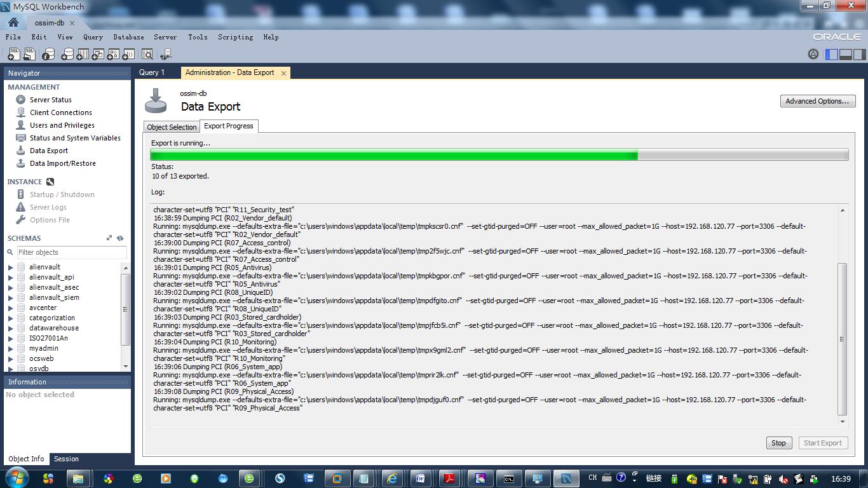The height and width of the screenshot is (488, 868).
Task: Create new stored procedure toolbar icon
Action: click(x=112, y=55)
